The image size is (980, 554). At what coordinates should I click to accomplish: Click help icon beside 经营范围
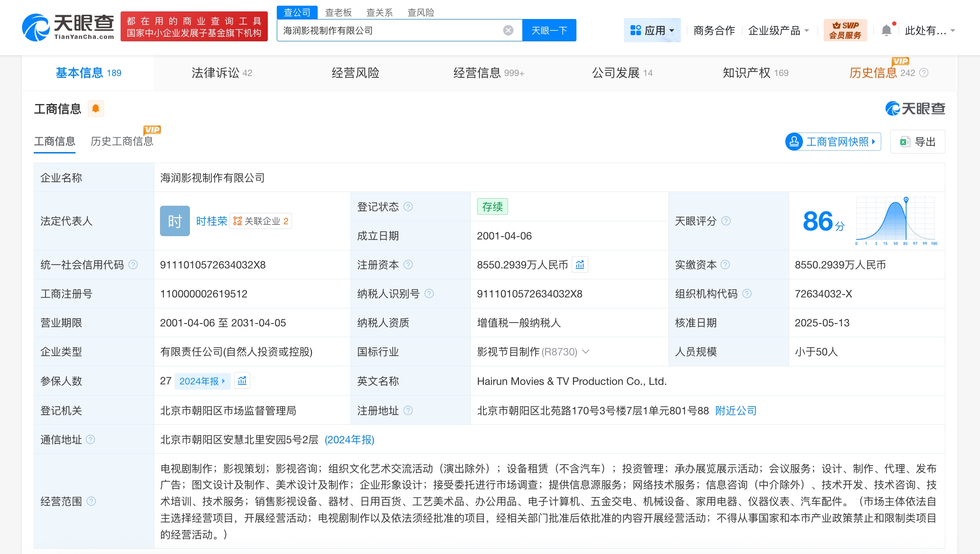pyautogui.click(x=91, y=501)
